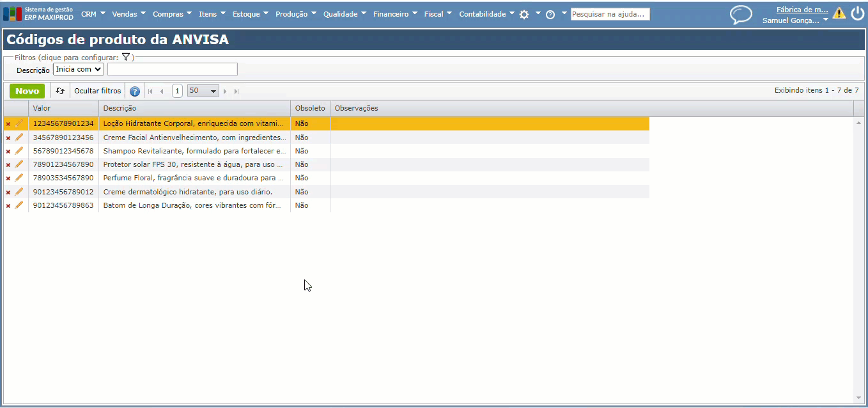
Task: Delete row 78903534567890 with red x
Action: coord(8,178)
